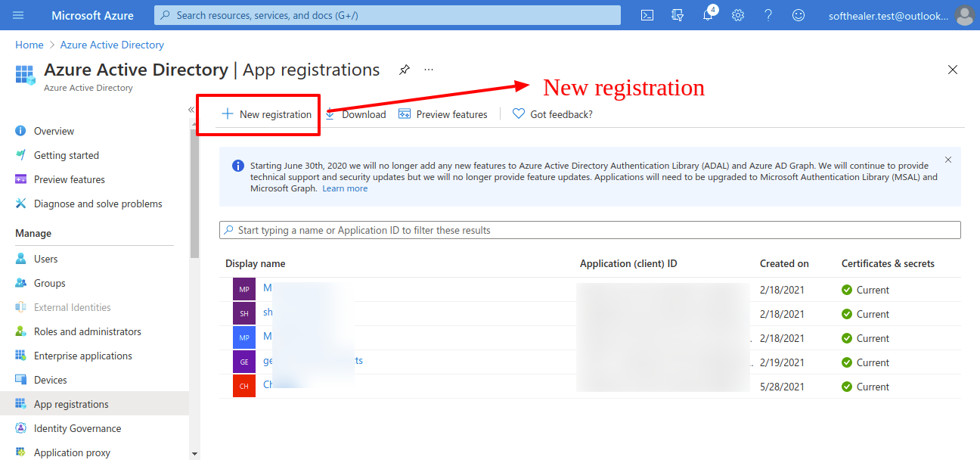Click the Diagnose wrench icon

[20, 204]
